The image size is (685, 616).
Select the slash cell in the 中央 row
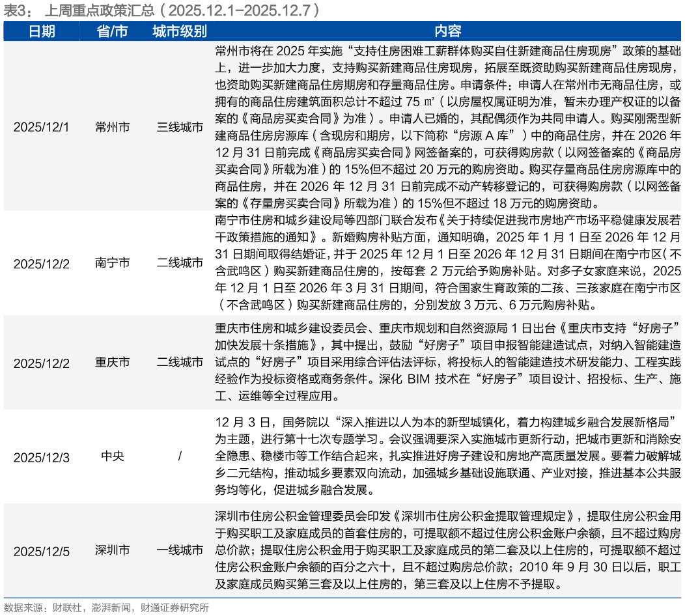click(180, 456)
